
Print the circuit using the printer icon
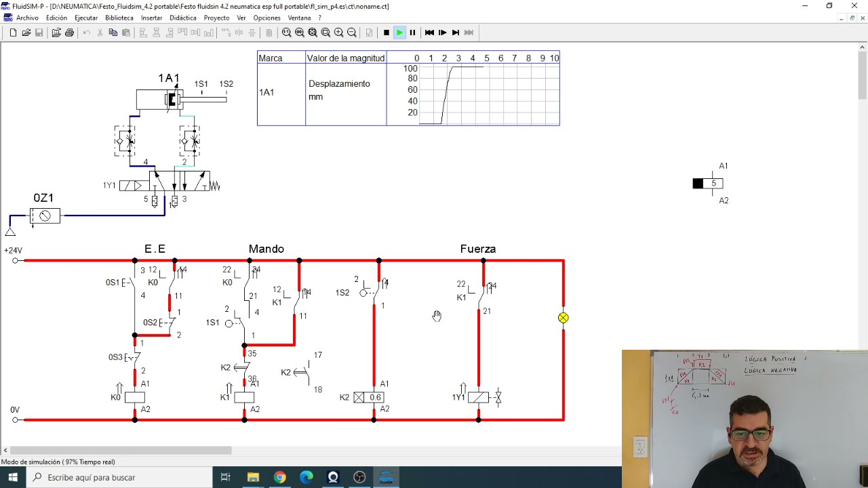click(x=69, y=33)
